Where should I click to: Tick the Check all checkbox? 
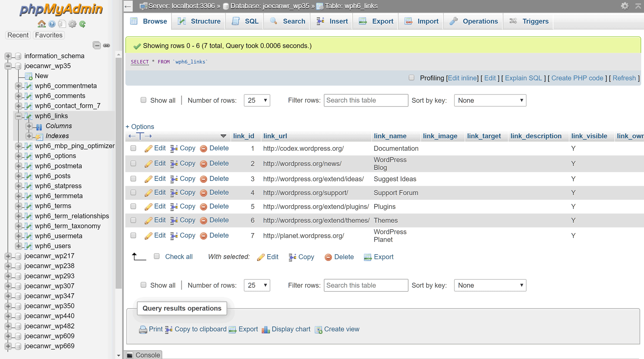click(157, 256)
